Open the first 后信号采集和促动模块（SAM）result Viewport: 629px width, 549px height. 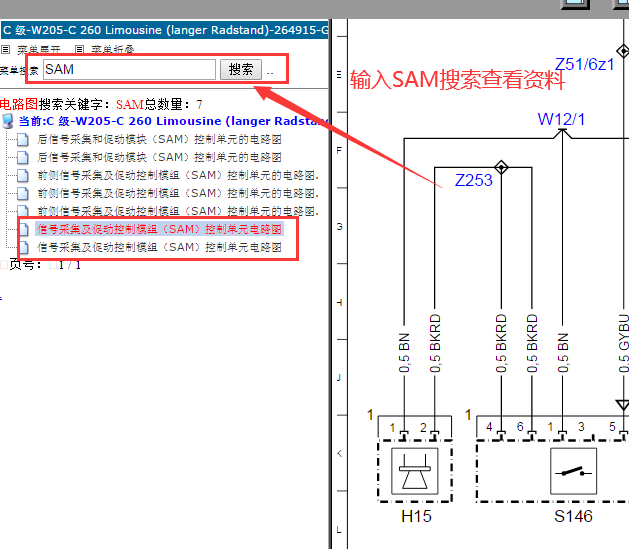tap(159, 139)
